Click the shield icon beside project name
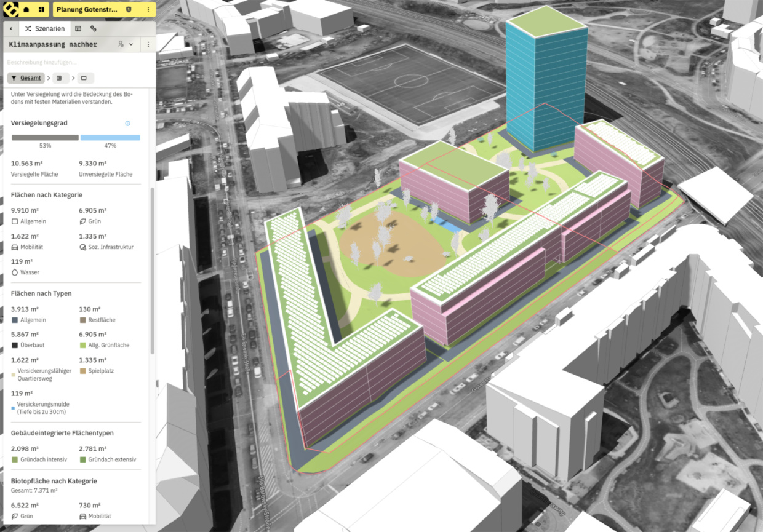This screenshot has width=763, height=532. 129,10
